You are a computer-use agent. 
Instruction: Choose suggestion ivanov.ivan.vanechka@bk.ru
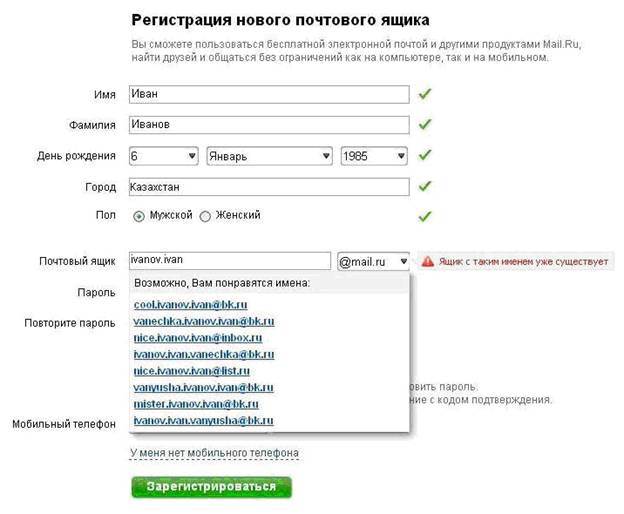pos(204,354)
